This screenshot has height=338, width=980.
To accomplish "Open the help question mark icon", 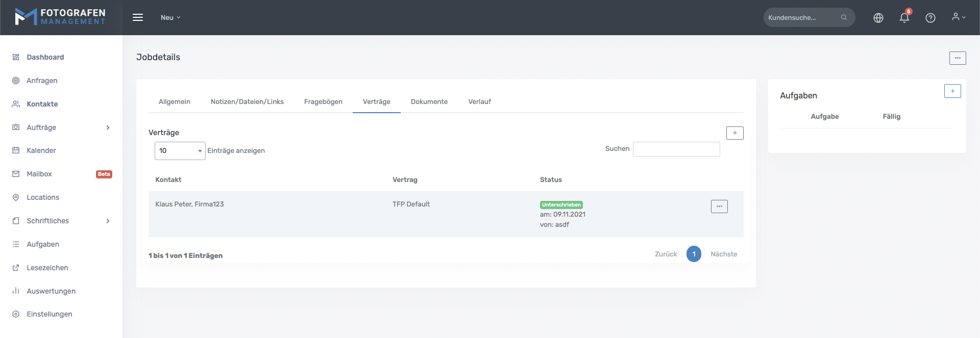I will pos(930,18).
